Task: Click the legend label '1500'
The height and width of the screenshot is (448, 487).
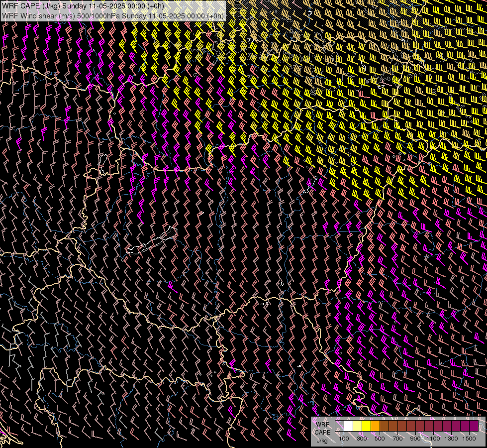Action: (469, 439)
